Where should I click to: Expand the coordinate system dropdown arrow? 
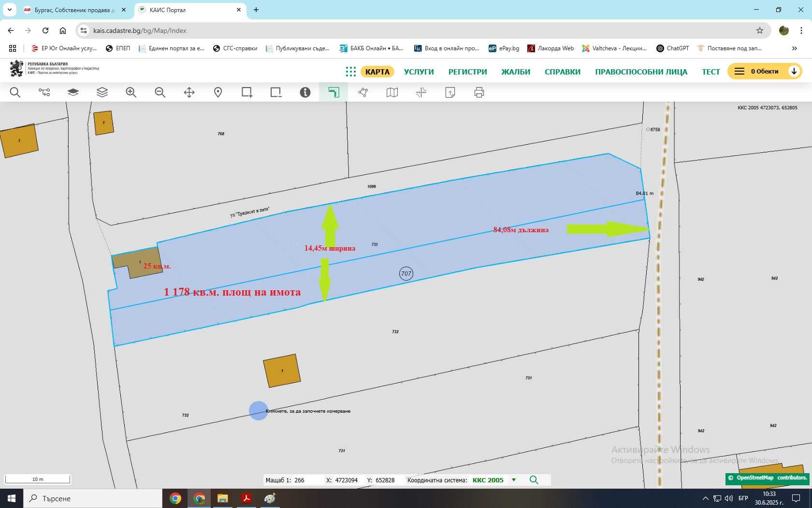coord(513,480)
